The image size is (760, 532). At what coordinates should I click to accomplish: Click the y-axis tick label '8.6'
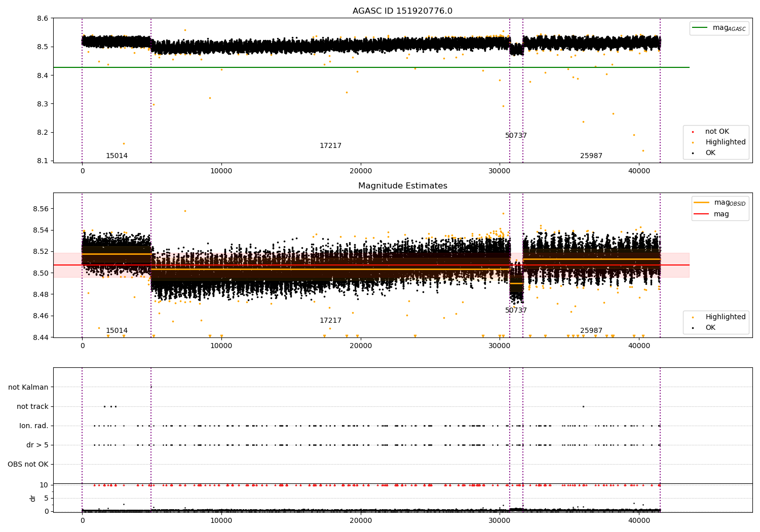(43, 19)
